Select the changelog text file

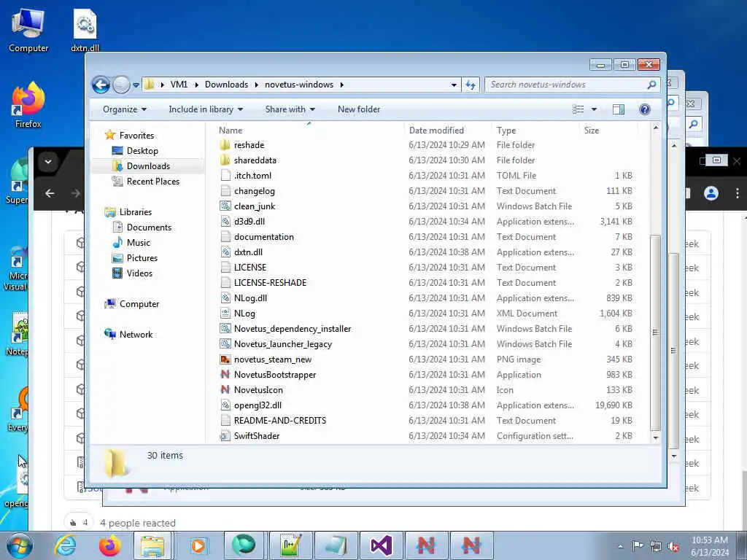(x=254, y=191)
